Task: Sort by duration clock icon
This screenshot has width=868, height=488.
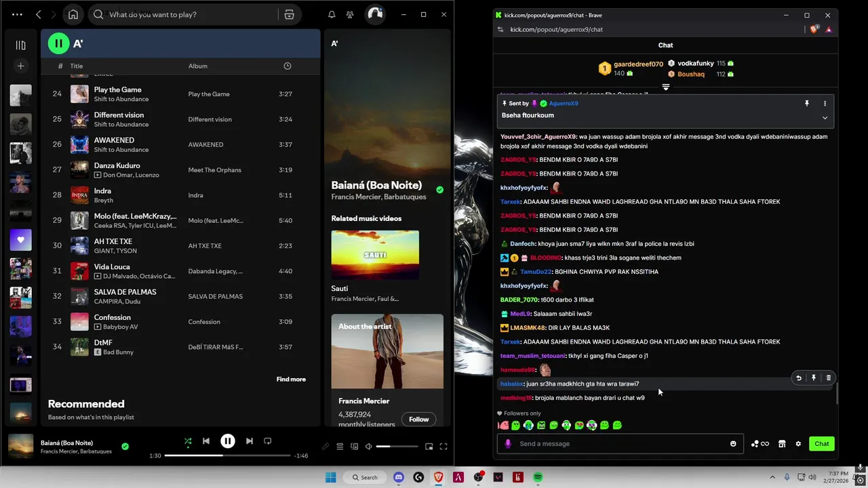Action: (x=288, y=66)
